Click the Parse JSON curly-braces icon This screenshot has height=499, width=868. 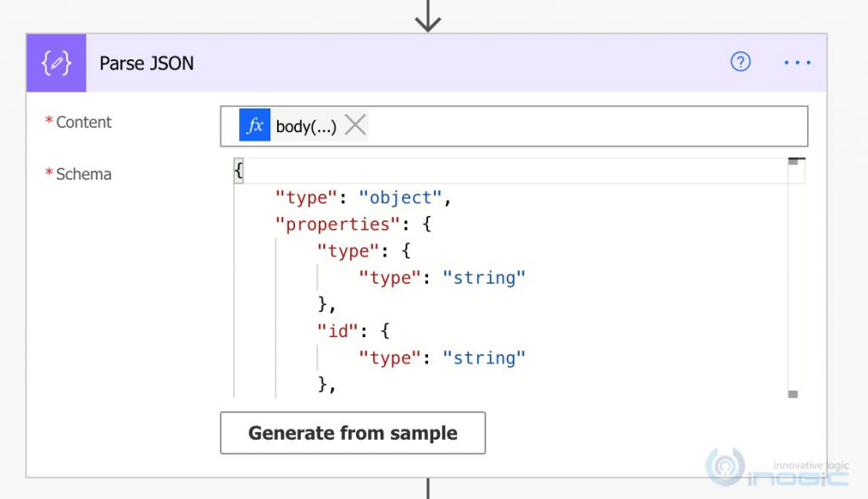(56, 63)
